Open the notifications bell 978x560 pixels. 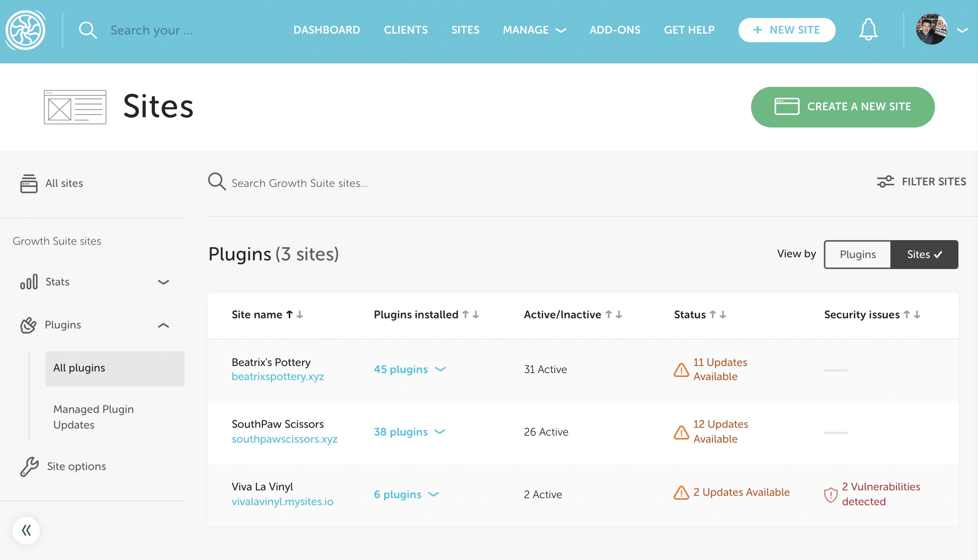868,30
